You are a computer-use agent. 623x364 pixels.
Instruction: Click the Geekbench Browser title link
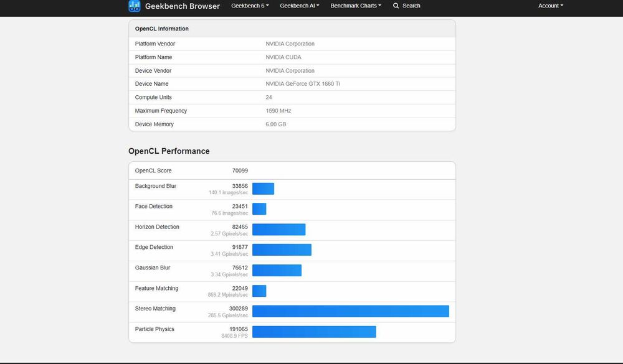[x=183, y=6]
